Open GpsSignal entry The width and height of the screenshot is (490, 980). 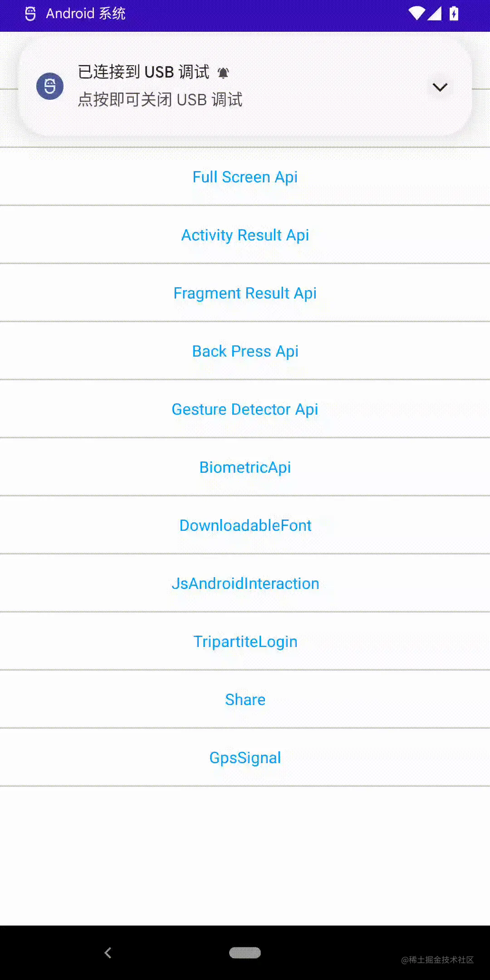[245, 758]
